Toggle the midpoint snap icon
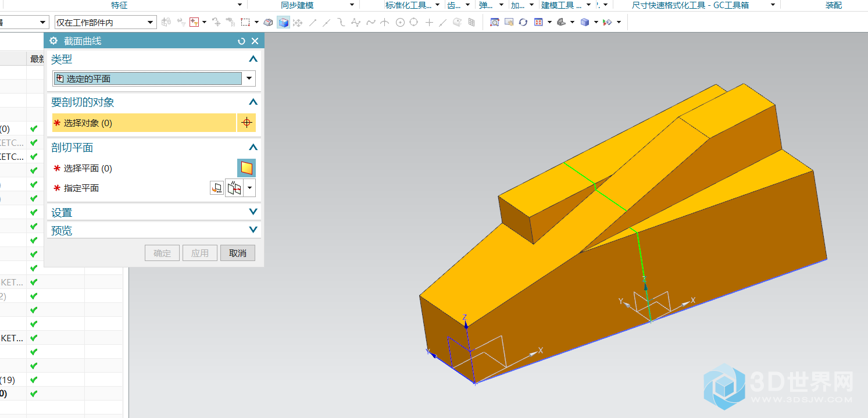Image resolution: width=868 pixels, height=418 pixels. click(x=327, y=23)
